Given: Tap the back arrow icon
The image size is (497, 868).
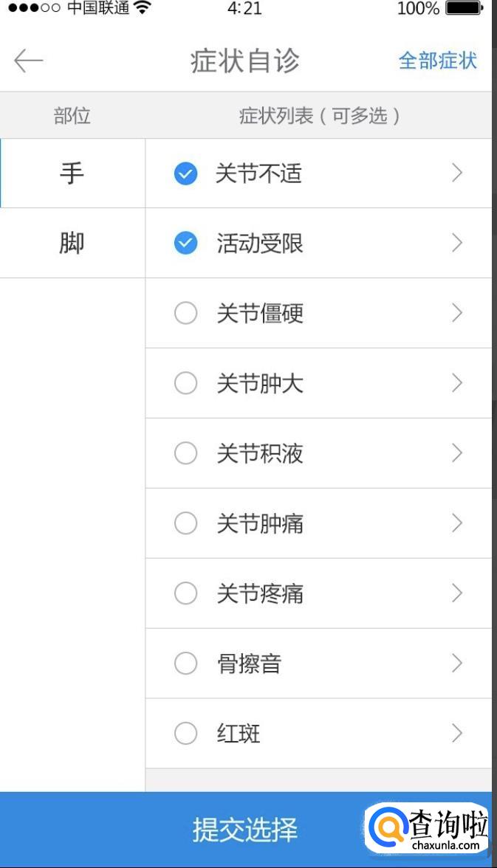Looking at the screenshot, I should click(x=29, y=61).
